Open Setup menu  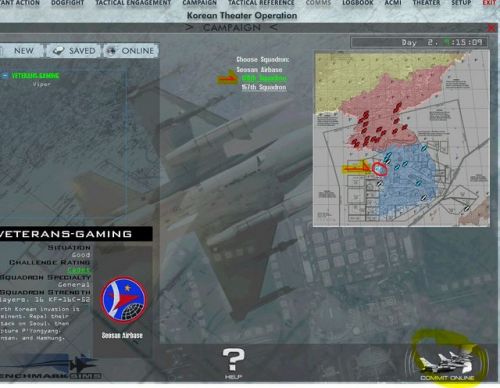(x=461, y=3)
